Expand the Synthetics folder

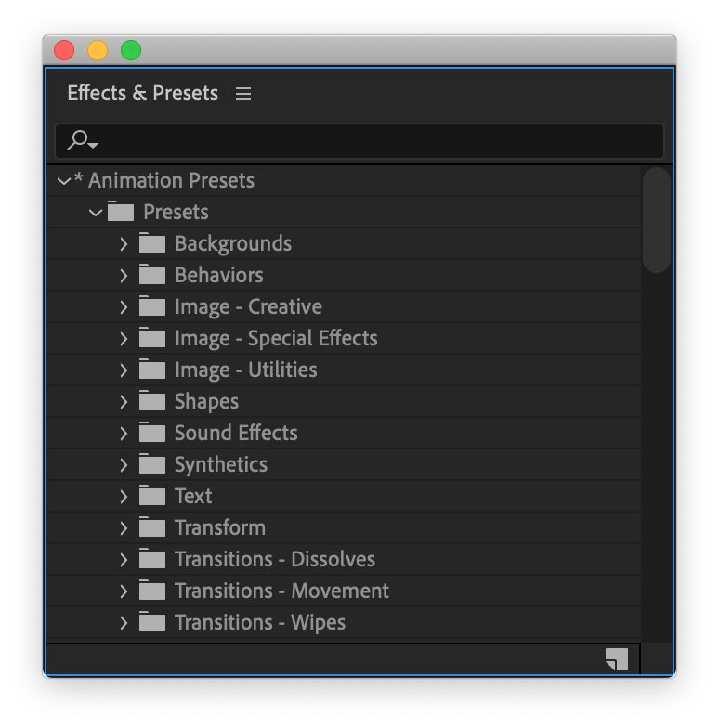pos(124,465)
